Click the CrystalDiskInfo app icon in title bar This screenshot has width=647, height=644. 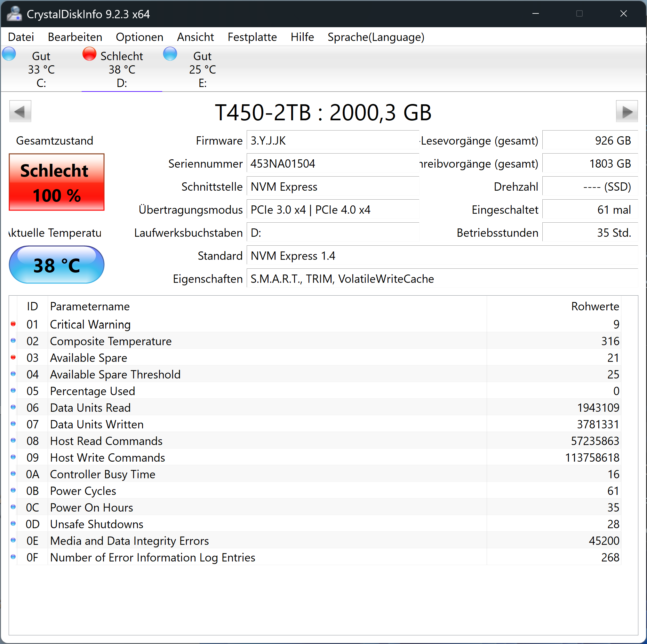click(14, 14)
